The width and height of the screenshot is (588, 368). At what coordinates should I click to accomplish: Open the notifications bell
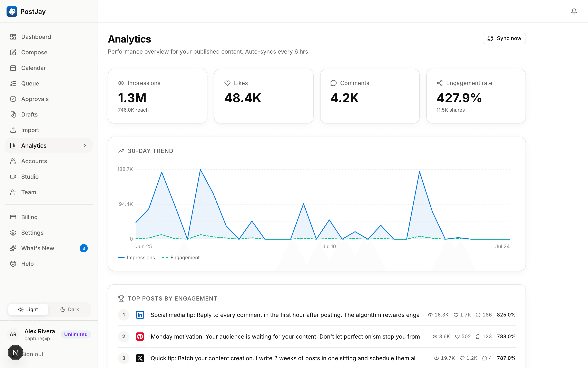(x=574, y=11)
